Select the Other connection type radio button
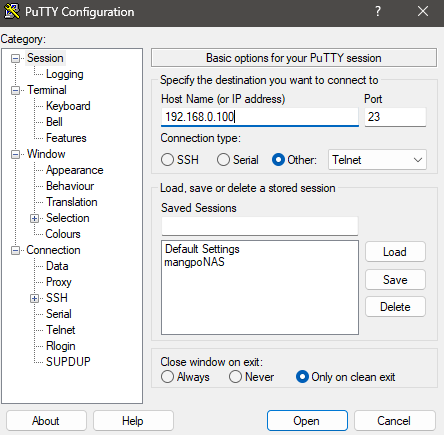Viewport: 444px width, 435px height. pos(278,160)
